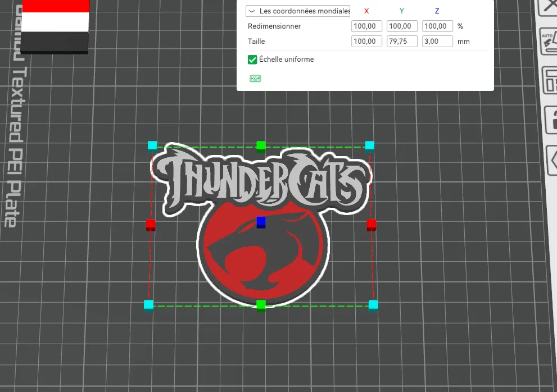557x392 pixels.
Task: Select the ThunderCats lettering on the model
Action: click(x=261, y=181)
